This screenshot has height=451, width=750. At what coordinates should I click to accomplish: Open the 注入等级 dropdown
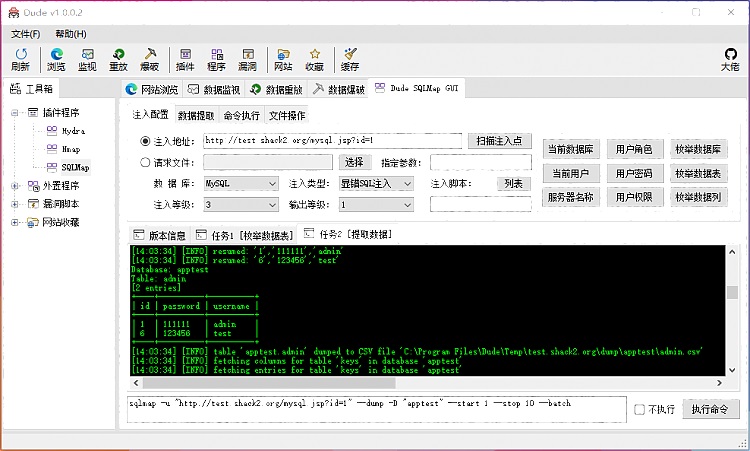pyautogui.click(x=241, y=205)
